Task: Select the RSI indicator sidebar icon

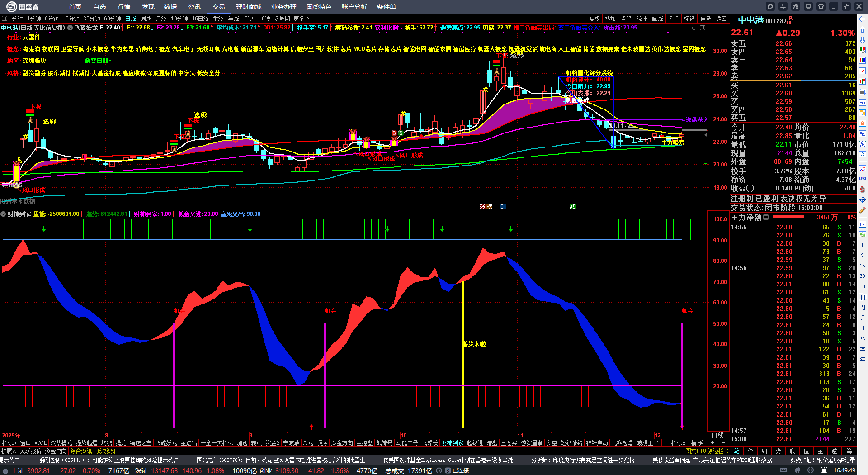Action: (863, 179)
